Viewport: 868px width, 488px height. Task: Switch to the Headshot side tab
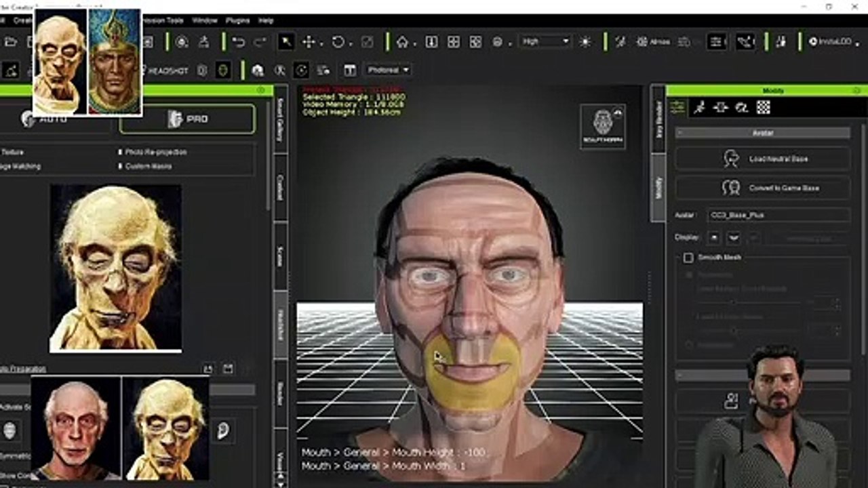280,325
